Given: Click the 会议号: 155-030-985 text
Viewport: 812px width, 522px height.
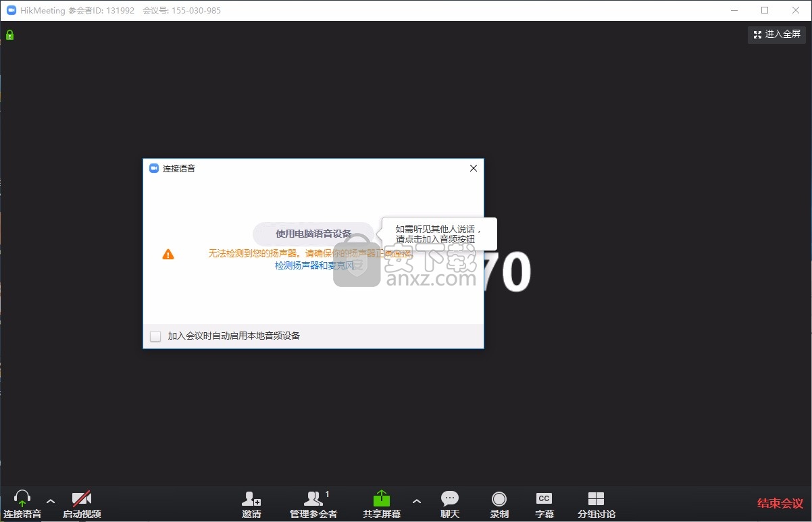Looking at the screenshot, I should click(x=182, y=11).
